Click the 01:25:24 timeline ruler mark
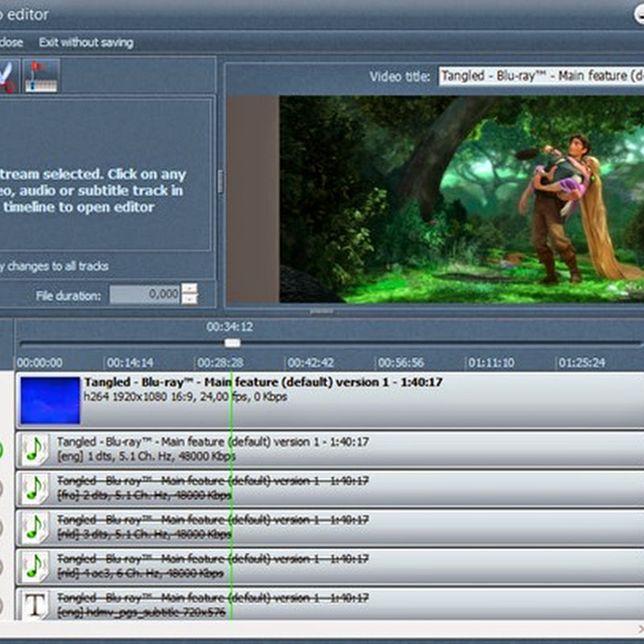 point(581,363)
